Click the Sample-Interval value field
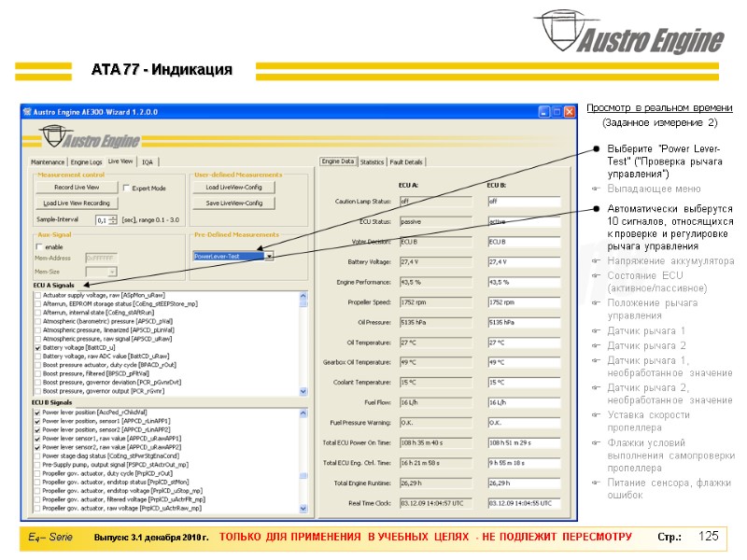Screen dimensions: 747x560 coord(103,220)
